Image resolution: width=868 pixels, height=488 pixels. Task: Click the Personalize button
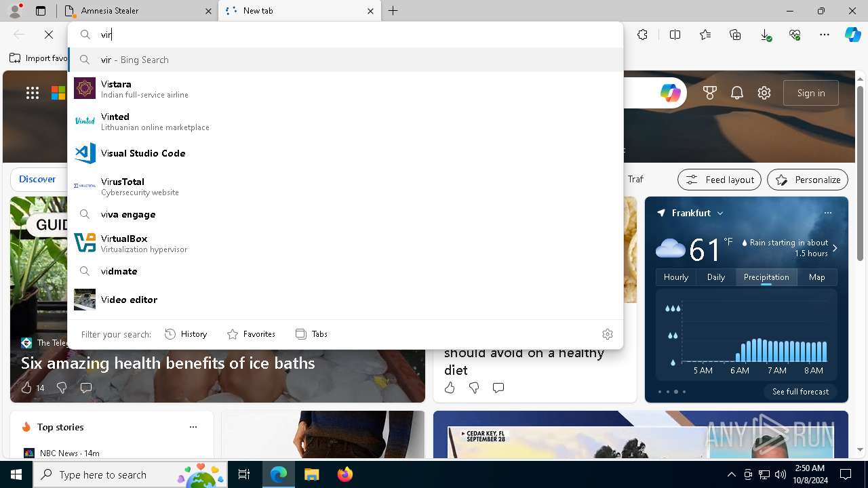coord(808,180)
